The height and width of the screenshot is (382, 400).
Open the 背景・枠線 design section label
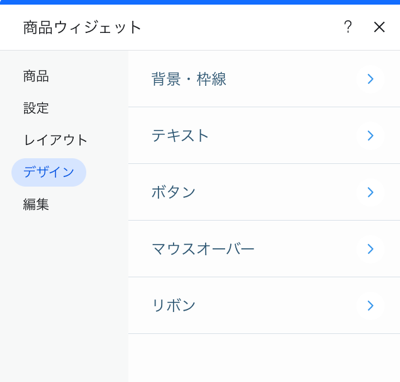(x=189, y=79)
